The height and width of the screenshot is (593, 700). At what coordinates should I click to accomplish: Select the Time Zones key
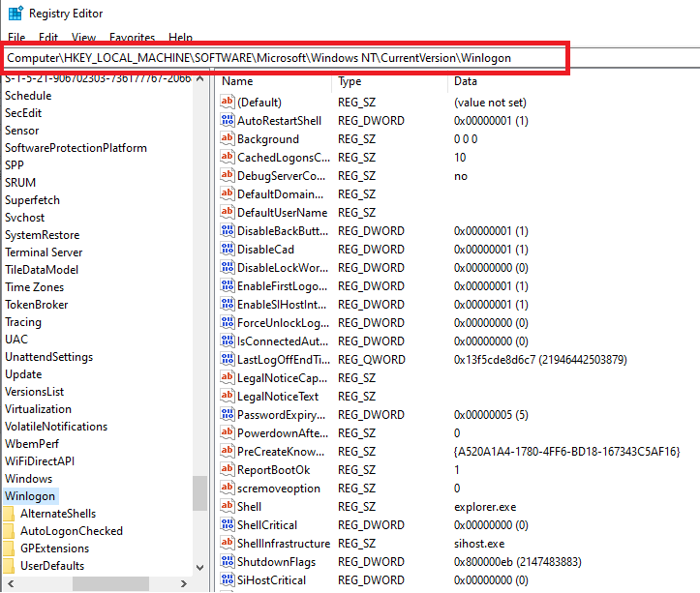click(x=35, y=287)
